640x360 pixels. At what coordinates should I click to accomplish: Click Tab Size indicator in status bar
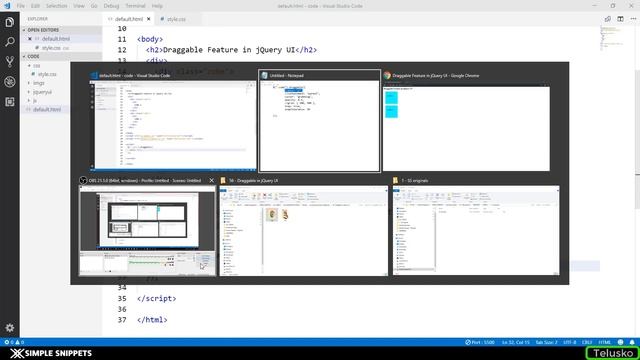point(546,342)
